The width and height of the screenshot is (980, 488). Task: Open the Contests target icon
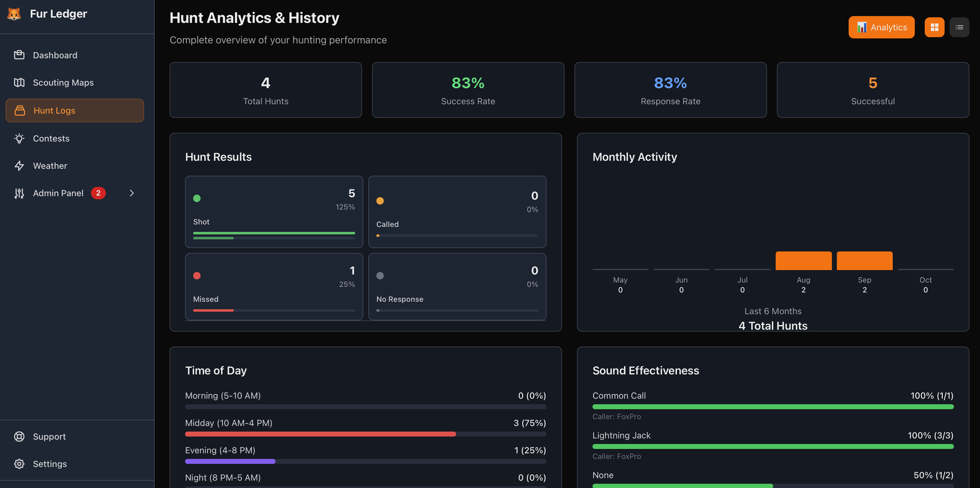[x=19, y=138]
